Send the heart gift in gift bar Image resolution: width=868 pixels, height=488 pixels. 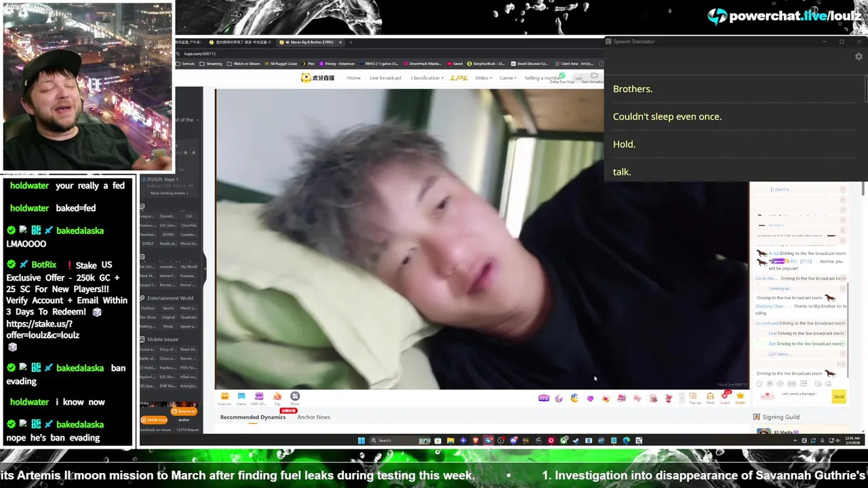(x=590, y=398)
